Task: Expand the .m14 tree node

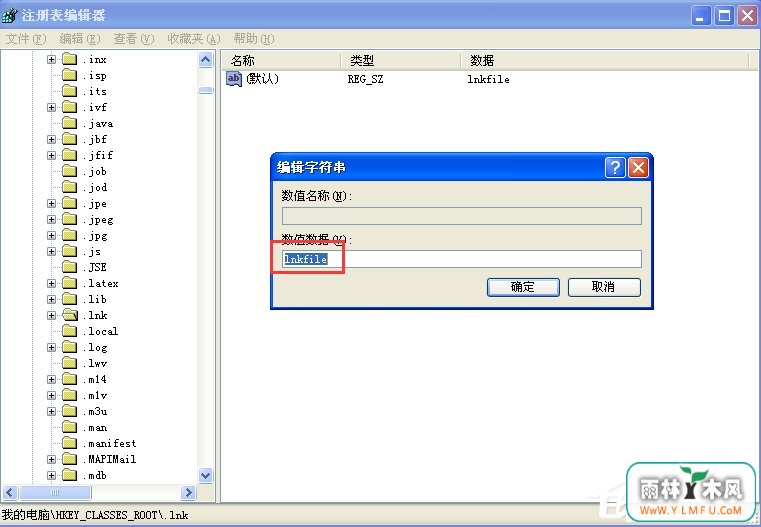Action: (x=51, y=379)
